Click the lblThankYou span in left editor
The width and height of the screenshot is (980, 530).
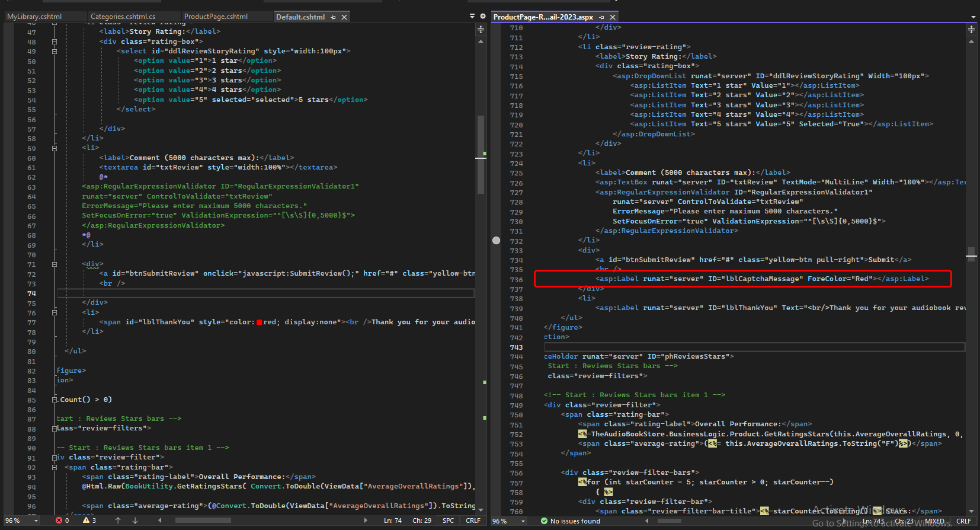pyautogui.click(x=287, y=322)
